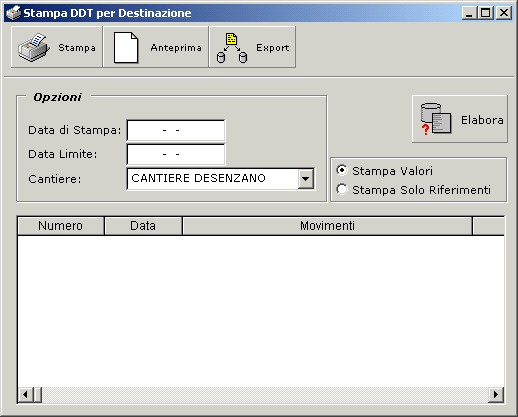Click the printer icon in title bar
The height and width of the screenshot is (417, 518).
(13, 13)
